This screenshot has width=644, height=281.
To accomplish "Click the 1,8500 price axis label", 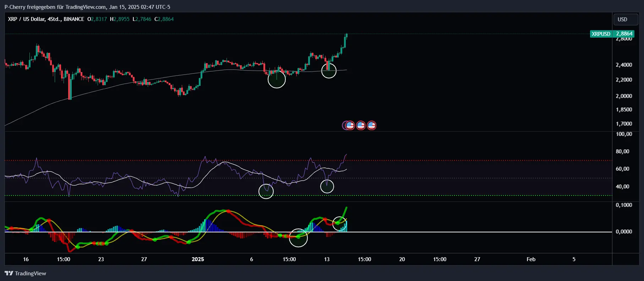I will click(x=624, y=109).
